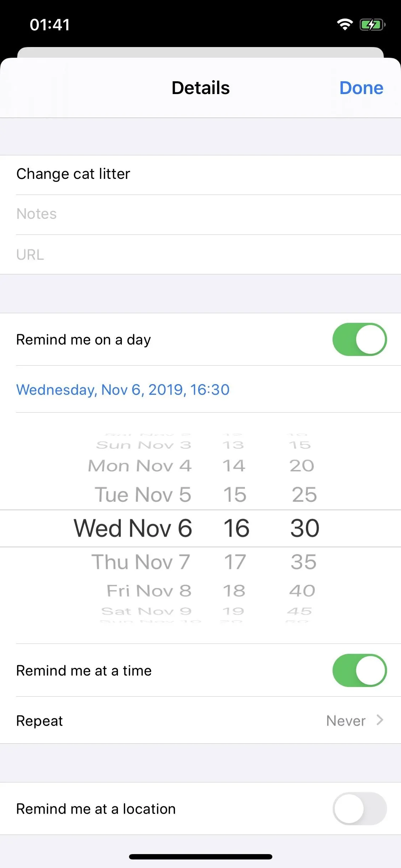The width and height of the screenshot is (401, 868).
Task: Pick hour 17 in the picker
Action: coord(235,562)
